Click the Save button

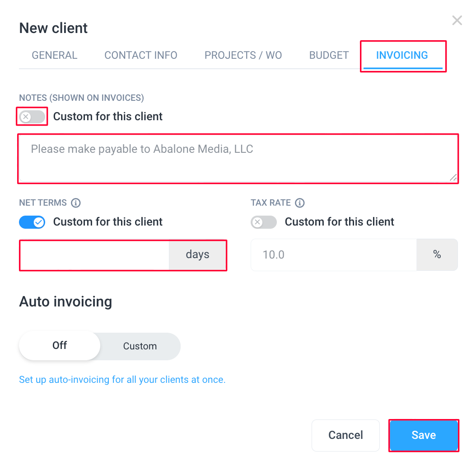click(424, 435)
